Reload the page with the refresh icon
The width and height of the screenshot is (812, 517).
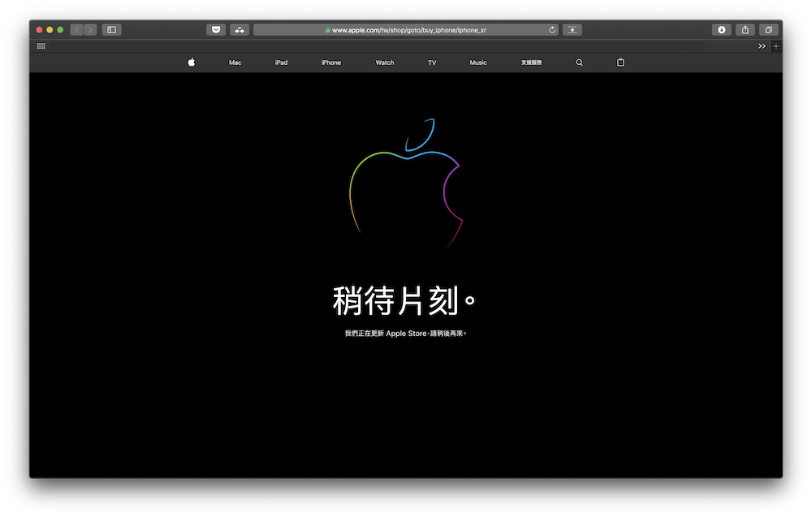(552, 30)
